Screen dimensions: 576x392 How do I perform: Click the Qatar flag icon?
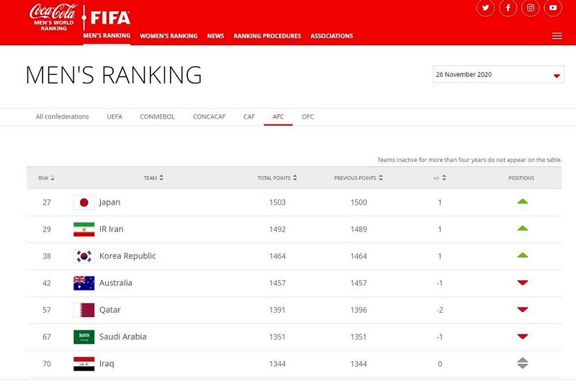click(x=84, y=310)
